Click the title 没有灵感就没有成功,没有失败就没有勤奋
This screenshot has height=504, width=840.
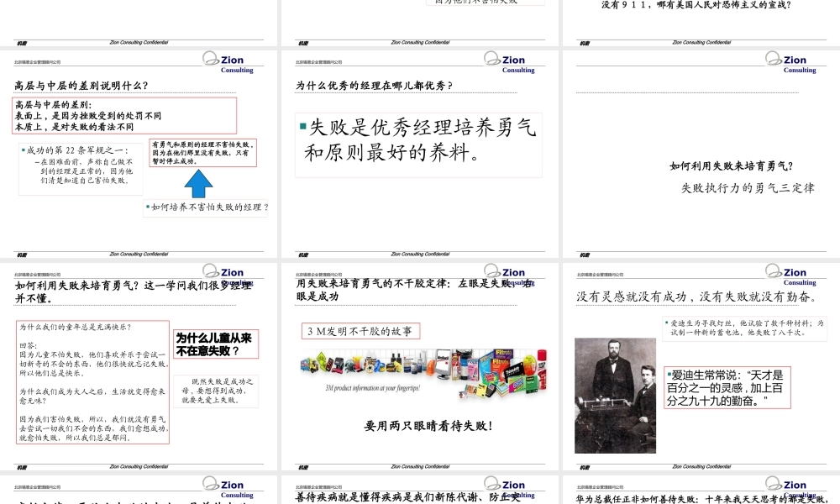(696, 297)
